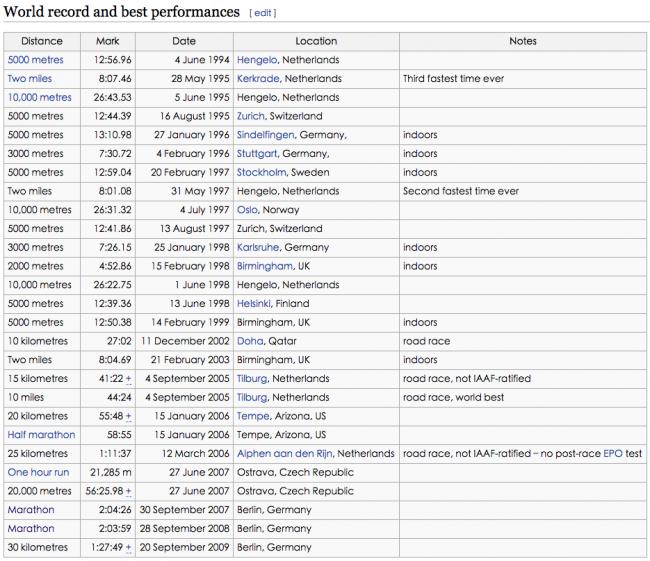The image size is (650, 561).
Task: Select the 7:30.72 mark cell
Action: click(x=108, y=153)
